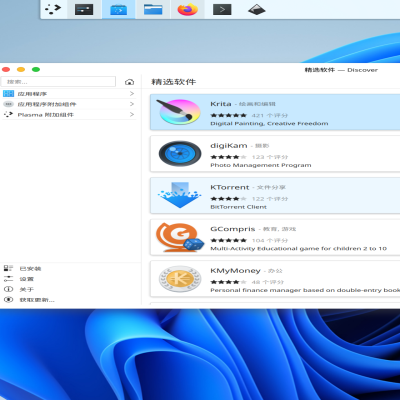Click the KMyMoney gold coin icon
The width and height of the screenshot is (400, 400).
click(x=180, y=279)
